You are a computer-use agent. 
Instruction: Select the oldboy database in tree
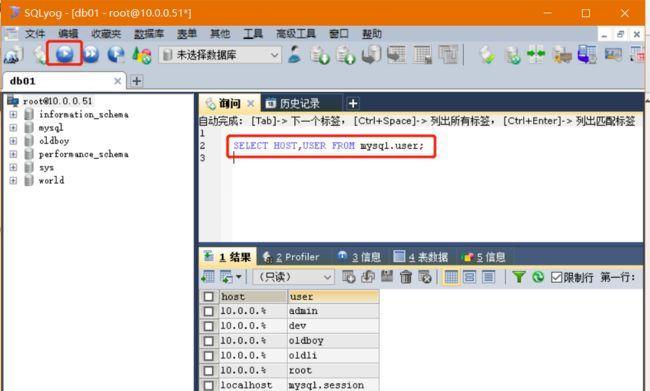[54, 141]
